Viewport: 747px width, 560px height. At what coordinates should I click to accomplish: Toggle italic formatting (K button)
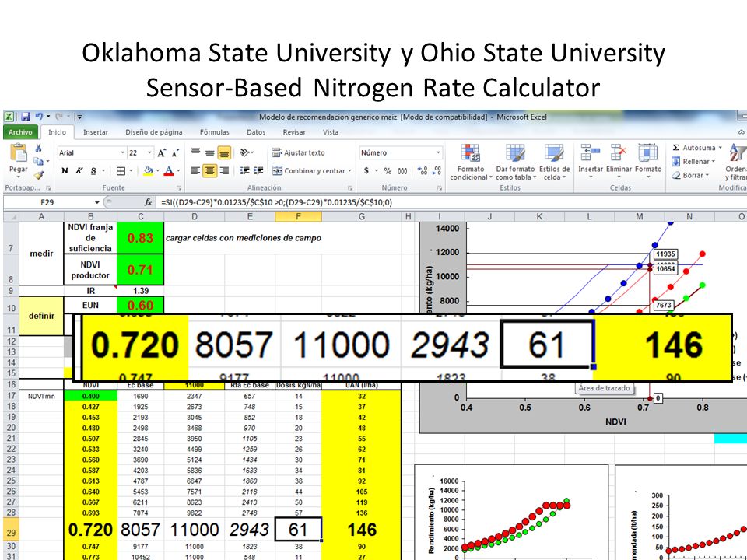tap(79, 170)
